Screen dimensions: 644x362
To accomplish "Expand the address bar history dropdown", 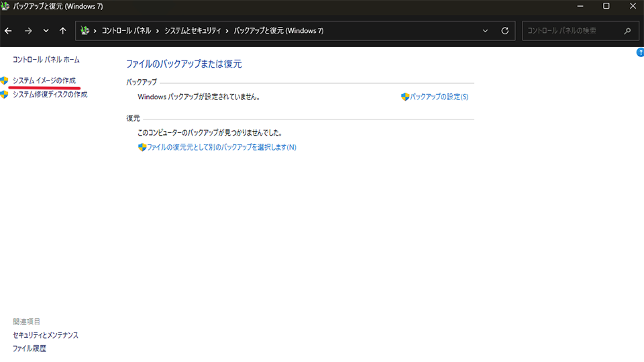I will [x=485, y=31].
